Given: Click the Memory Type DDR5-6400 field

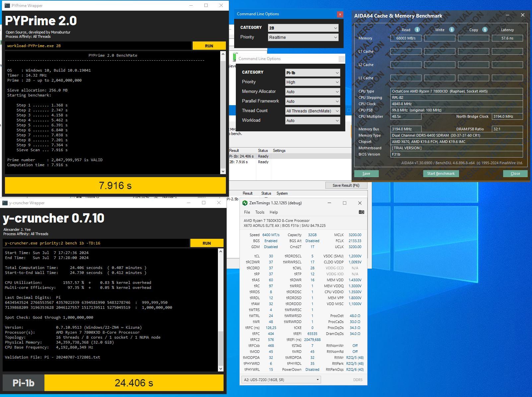Looking at the screenshot, I should coord(456,135).
